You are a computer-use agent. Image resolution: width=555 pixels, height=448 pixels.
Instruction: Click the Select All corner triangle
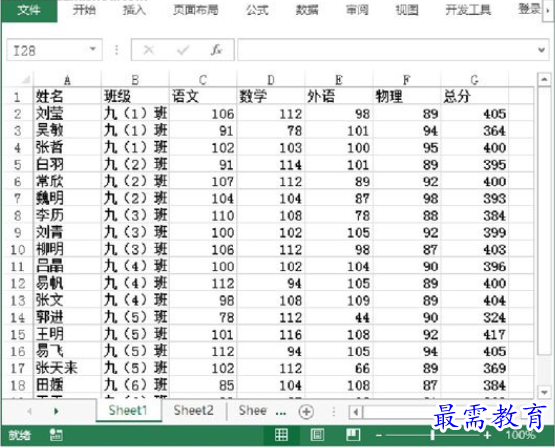(25, 80)
